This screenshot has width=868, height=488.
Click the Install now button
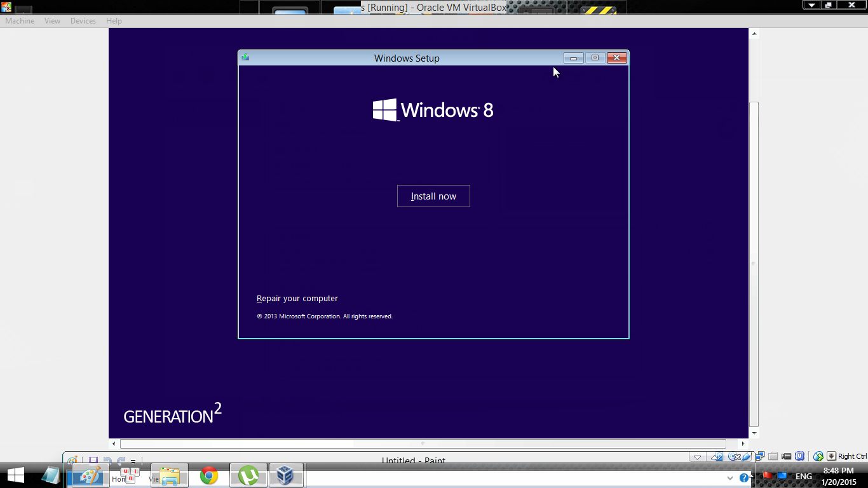coord(433,196)
